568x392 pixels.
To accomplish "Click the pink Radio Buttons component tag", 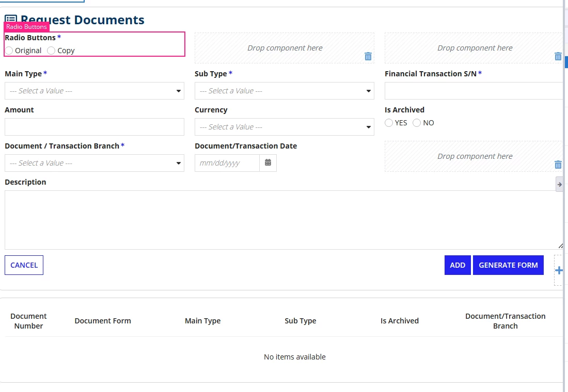I will (x=26, y=27).
